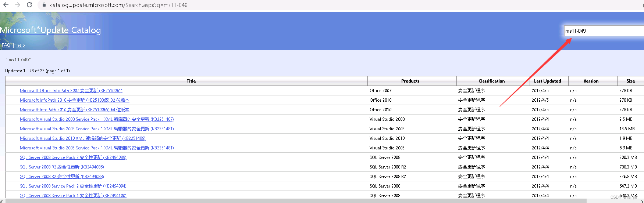Click "788.3 MB" size cell
The width and height of the screenshot is (644, 203).
(x=628, y=167)
